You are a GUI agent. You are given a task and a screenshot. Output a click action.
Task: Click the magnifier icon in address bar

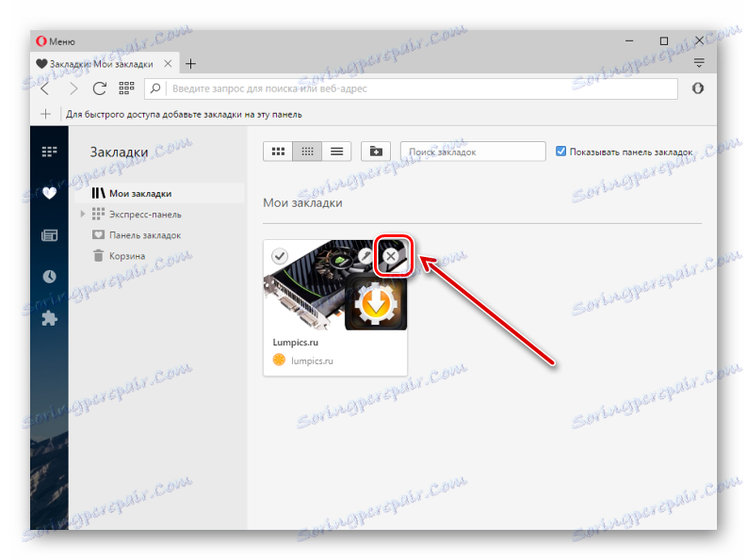[x=155, y=88]
